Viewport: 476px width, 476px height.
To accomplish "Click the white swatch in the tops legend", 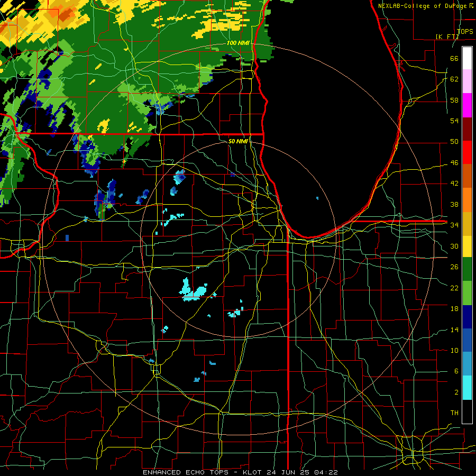I will [x=467, y=58].
